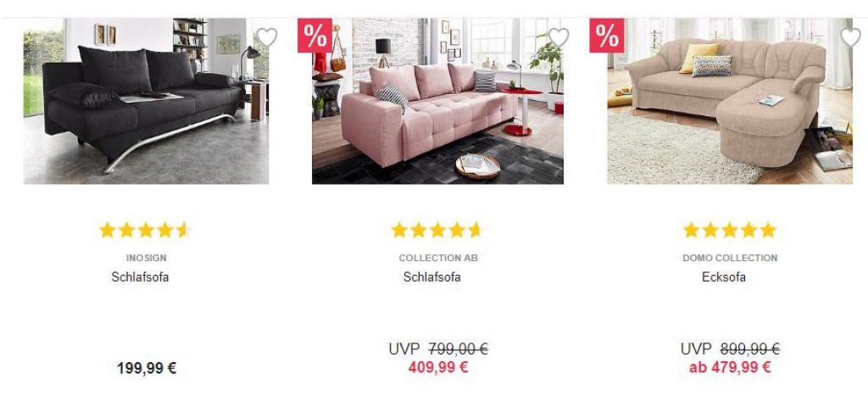
Task: Open the beige Domo Collection corner sofa image
Action: coord(730,101)
